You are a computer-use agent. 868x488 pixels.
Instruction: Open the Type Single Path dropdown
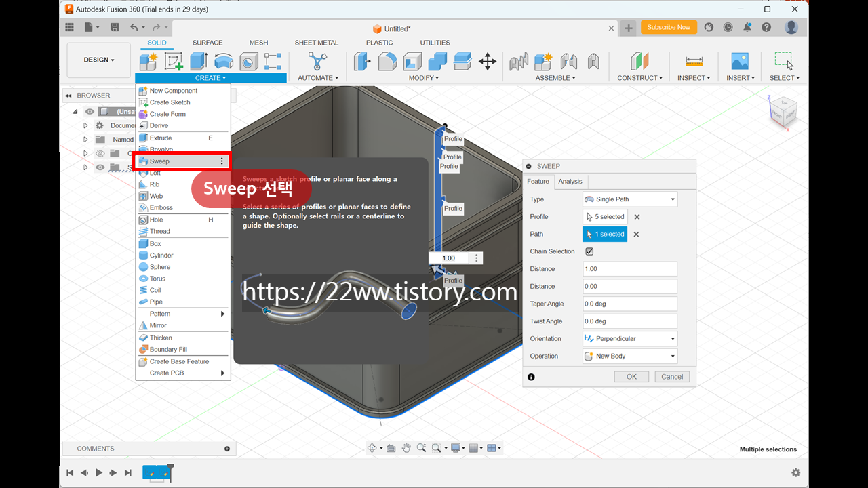pyautogui.click(x=630, y=199)
